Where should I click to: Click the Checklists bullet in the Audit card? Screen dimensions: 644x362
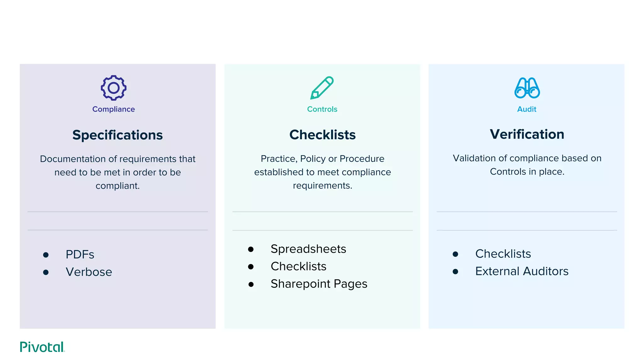click(x=503, y=254)
